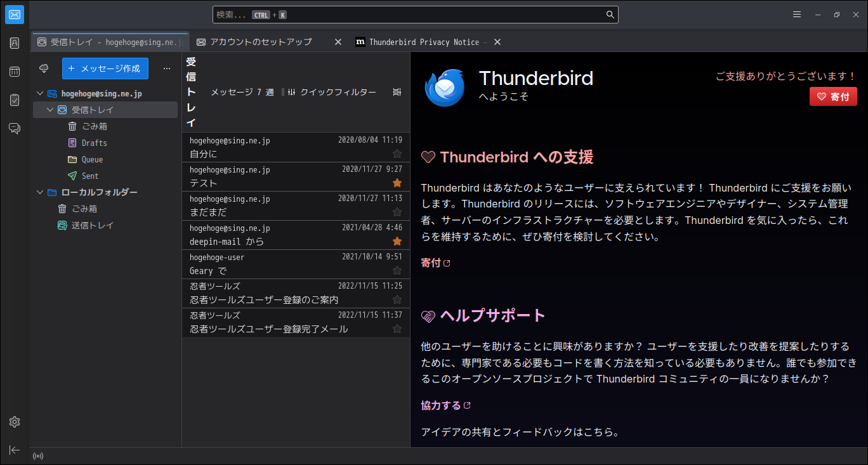Click the online status indicator icon
868x465 pixels.
point(38,456)
